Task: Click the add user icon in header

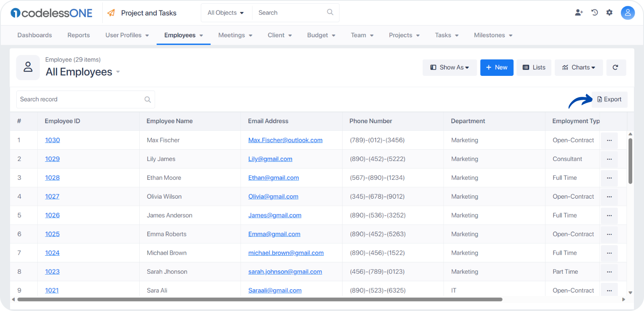Action: coord(579,13)
